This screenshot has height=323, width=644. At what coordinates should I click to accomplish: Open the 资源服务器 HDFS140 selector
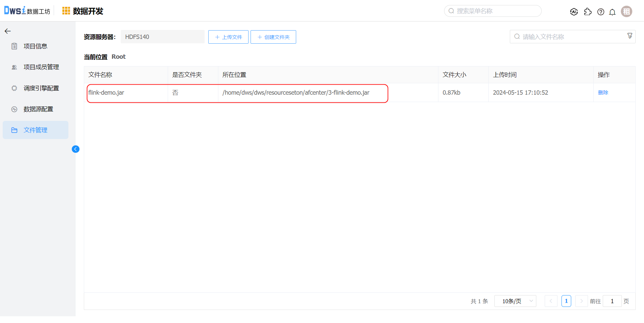(x=162, y=37)
